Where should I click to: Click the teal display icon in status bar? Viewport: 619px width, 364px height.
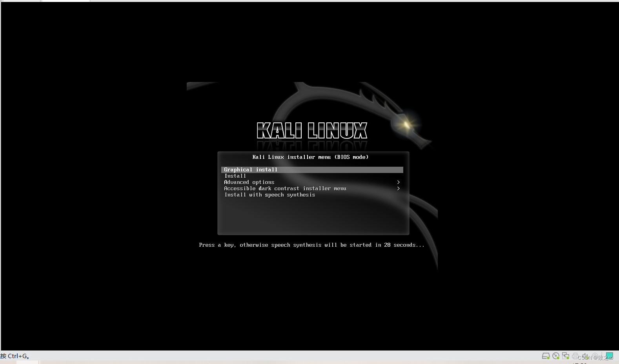(609, 356)
